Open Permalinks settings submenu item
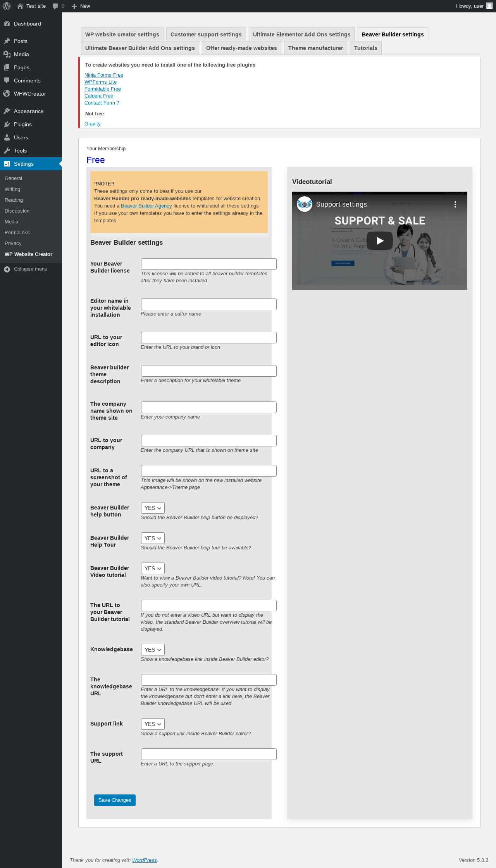The height and width of the screenshot is (868, 496). click(x=17, y=233)
